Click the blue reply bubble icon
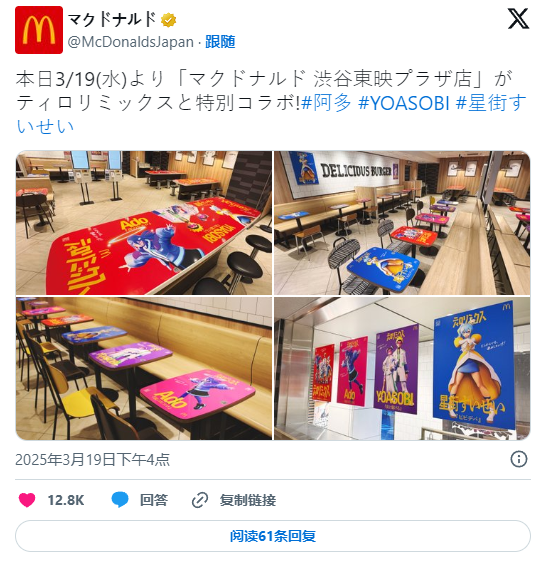The width and height of the screenshot is (540, 562). point(120,500)
